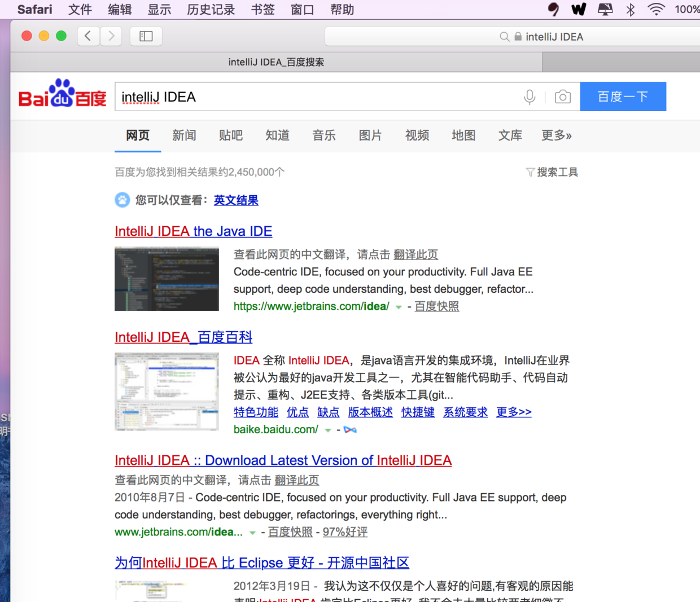
Task: Click 翻译此页 under the Java IDE result
Action: [x=415, y=255]
